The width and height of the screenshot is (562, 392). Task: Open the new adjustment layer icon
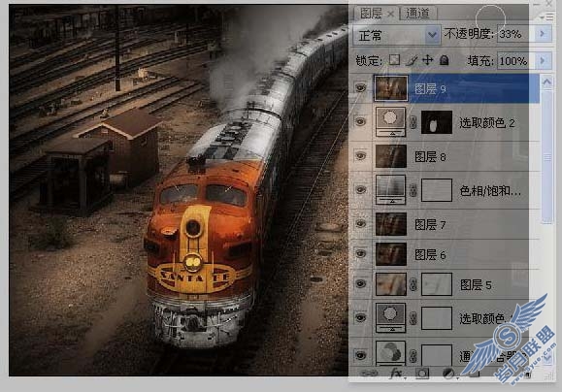[x=449, y=374]
